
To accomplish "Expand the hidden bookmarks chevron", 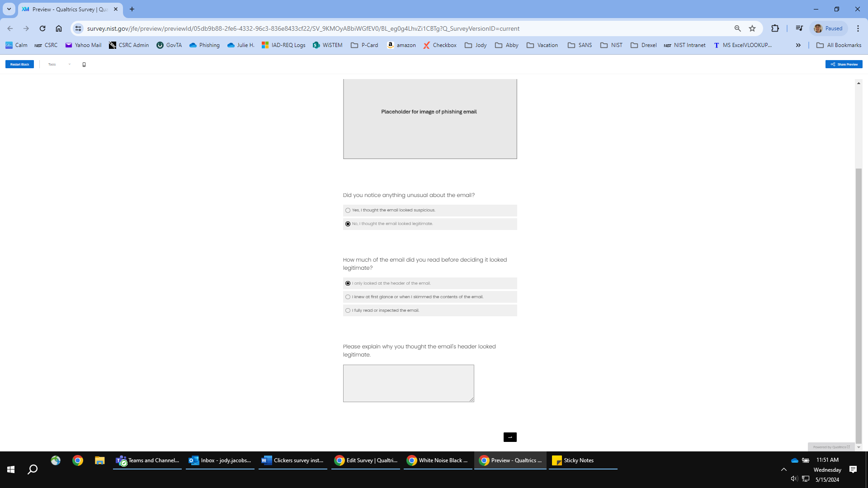I will 798,45.
